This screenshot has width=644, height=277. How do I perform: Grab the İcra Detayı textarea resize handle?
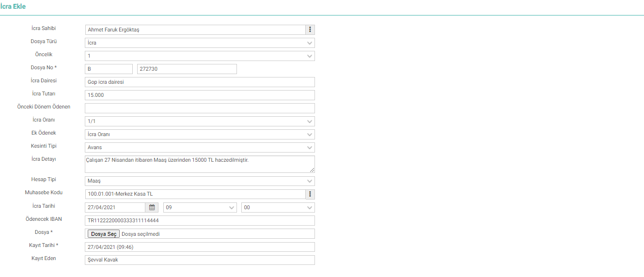pos(312,170)
